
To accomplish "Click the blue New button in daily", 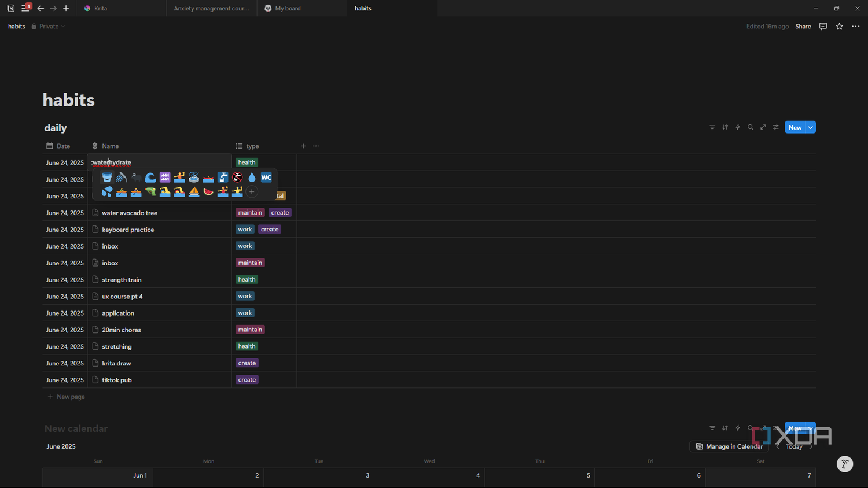I will [x=795, y=127].
